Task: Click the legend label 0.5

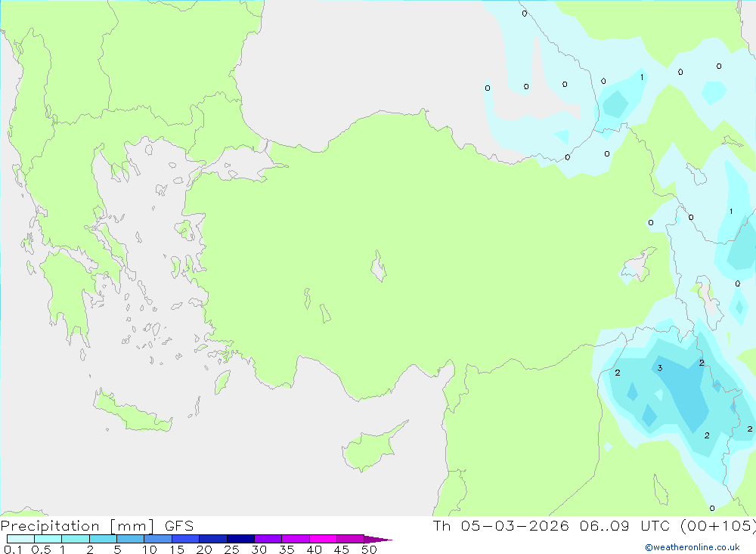Action: [x=41, y=549]
